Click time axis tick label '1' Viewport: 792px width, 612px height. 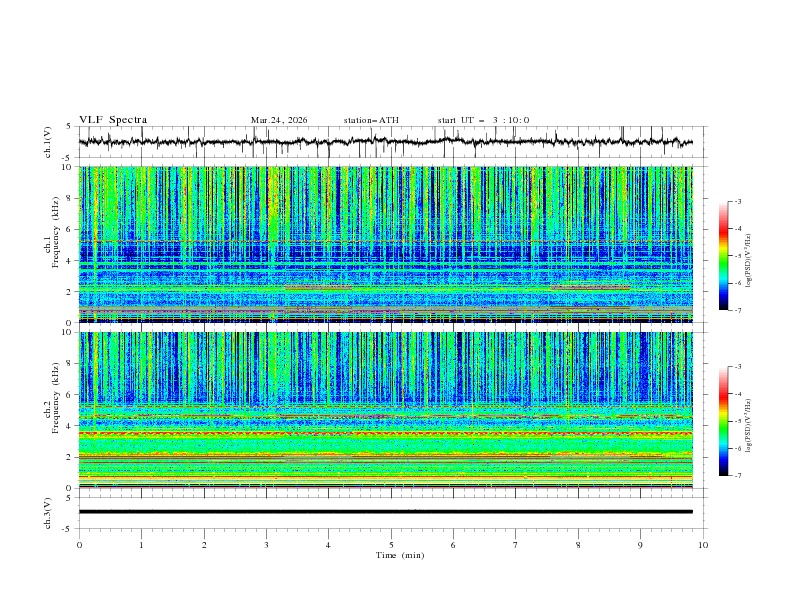[x=141, y=545]
